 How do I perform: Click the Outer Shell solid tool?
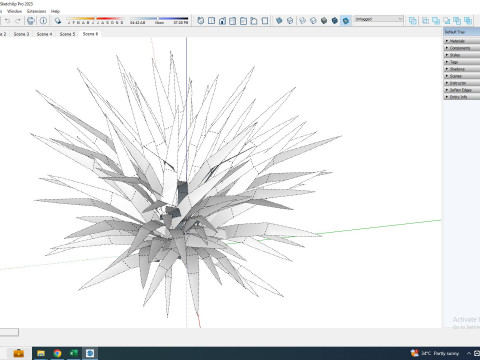413,21
